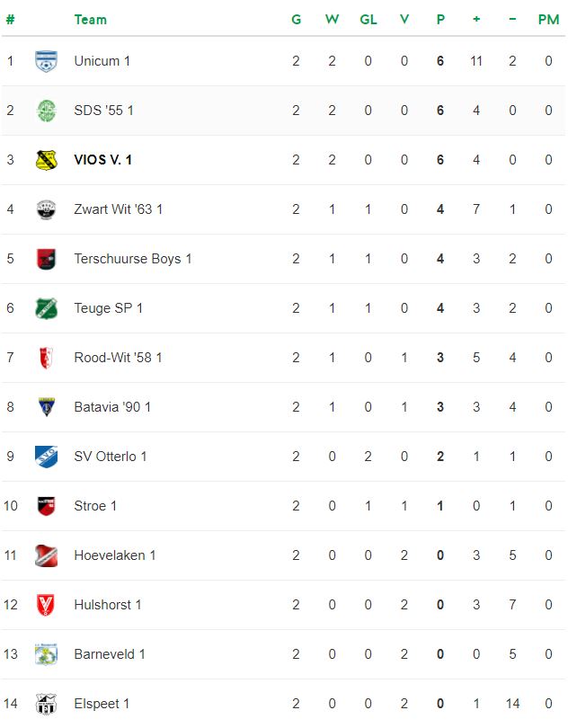Click the Elspeet 1 club crest
Screen dimensions: 568x728
(x=46, y=704)
